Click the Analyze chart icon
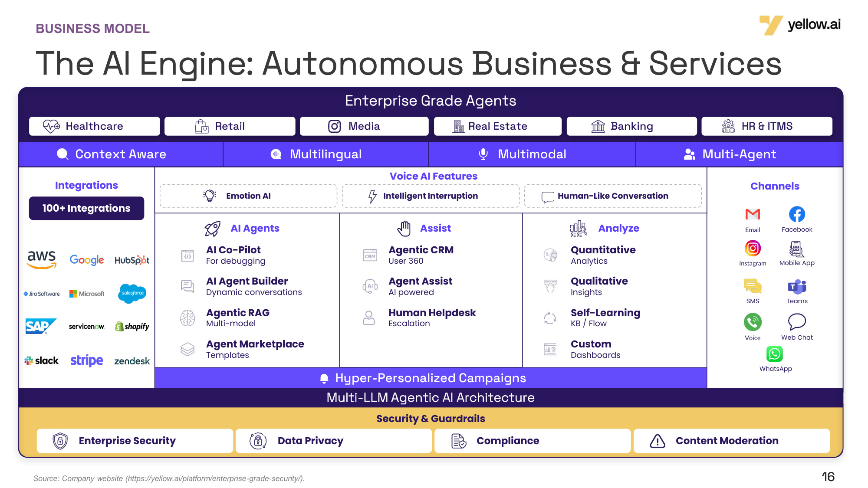This screenshot has width=868, height=488. [x=579, y=229]
